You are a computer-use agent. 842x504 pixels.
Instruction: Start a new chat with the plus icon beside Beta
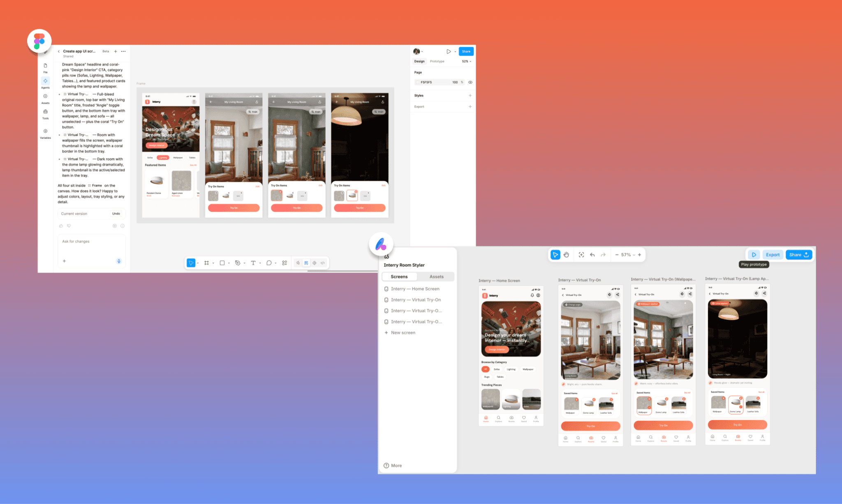(x=116, y=51)
